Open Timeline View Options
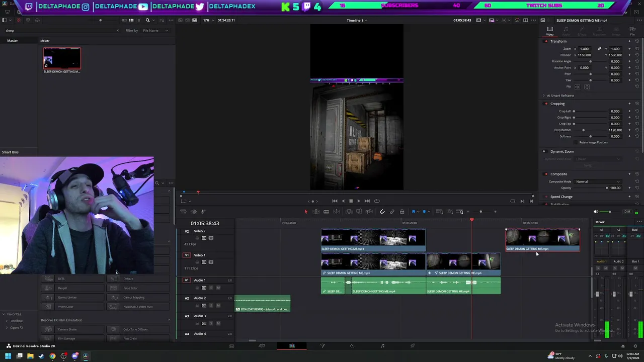Viewport: 644px width, 362px height. (183, 212)
